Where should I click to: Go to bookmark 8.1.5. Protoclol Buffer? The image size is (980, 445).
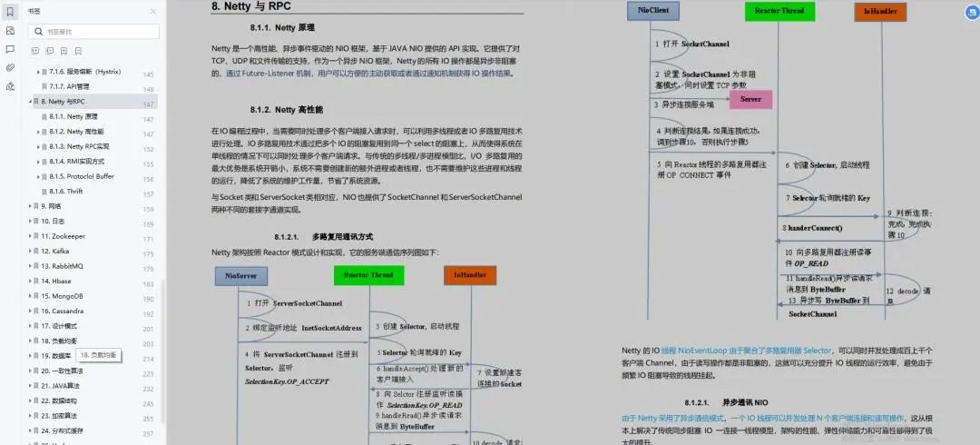coord(82,176)
